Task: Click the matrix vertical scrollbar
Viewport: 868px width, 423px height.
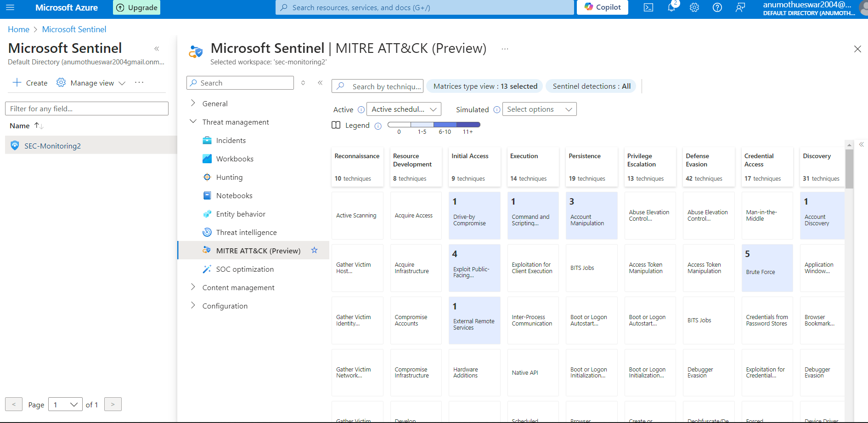Action: point(849,169)
